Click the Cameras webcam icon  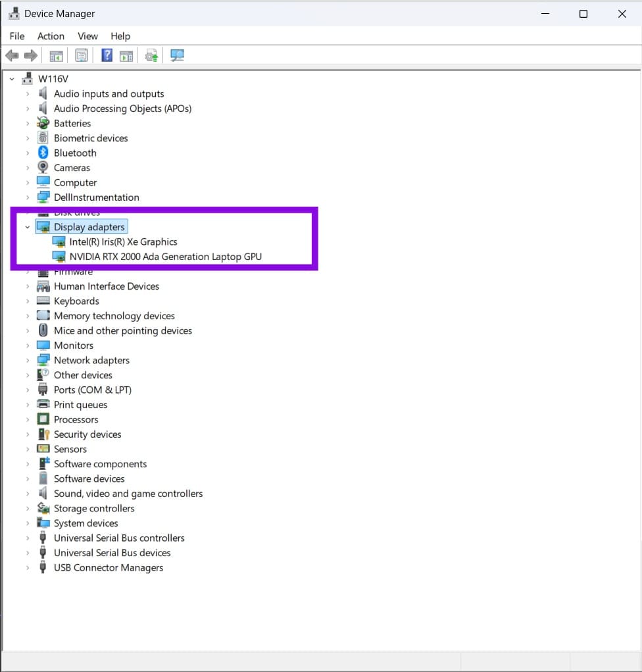click(x=43, y=167)
